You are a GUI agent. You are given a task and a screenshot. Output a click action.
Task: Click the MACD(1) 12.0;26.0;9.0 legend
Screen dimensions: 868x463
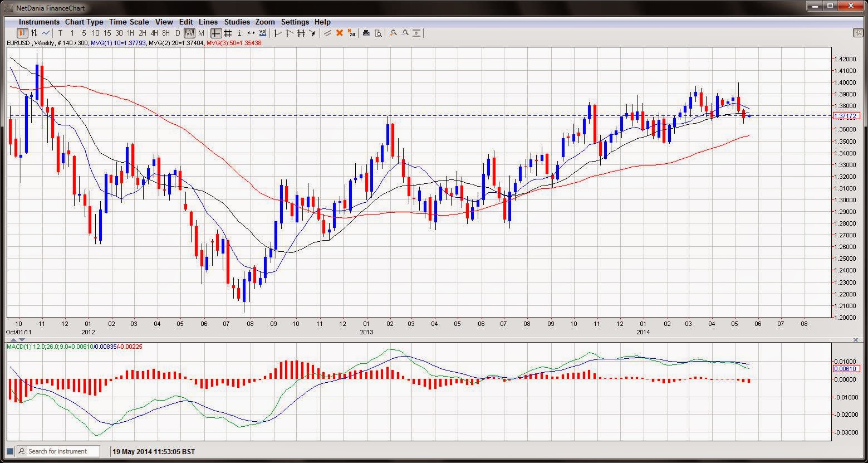tap(75, 347)
